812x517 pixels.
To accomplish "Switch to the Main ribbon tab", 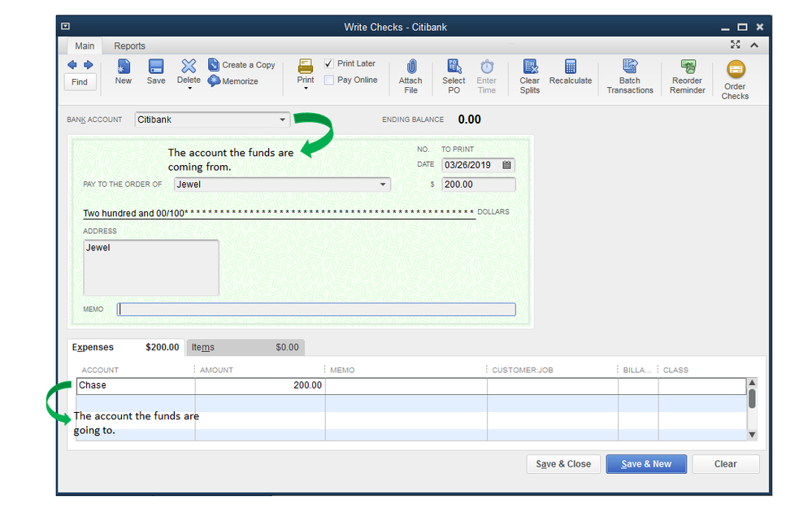I will pos(85,46).
